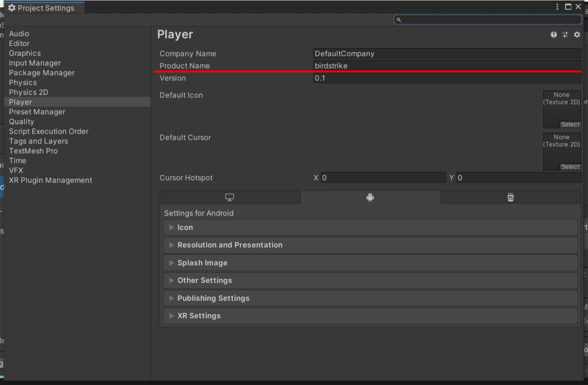Click Select on the Default Icon texture
588x385 pixels.
pos(570,124)
